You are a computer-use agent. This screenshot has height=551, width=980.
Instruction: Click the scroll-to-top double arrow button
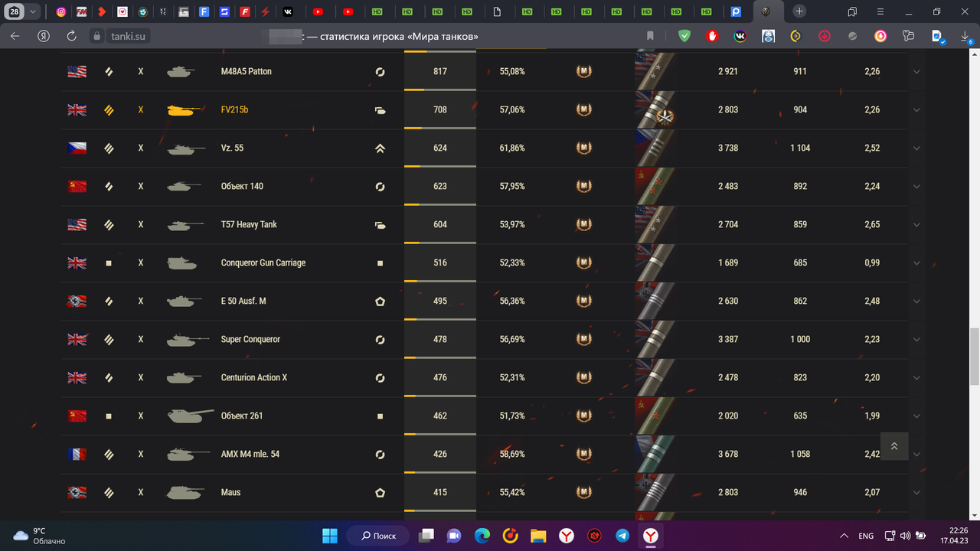click(894, 446)
